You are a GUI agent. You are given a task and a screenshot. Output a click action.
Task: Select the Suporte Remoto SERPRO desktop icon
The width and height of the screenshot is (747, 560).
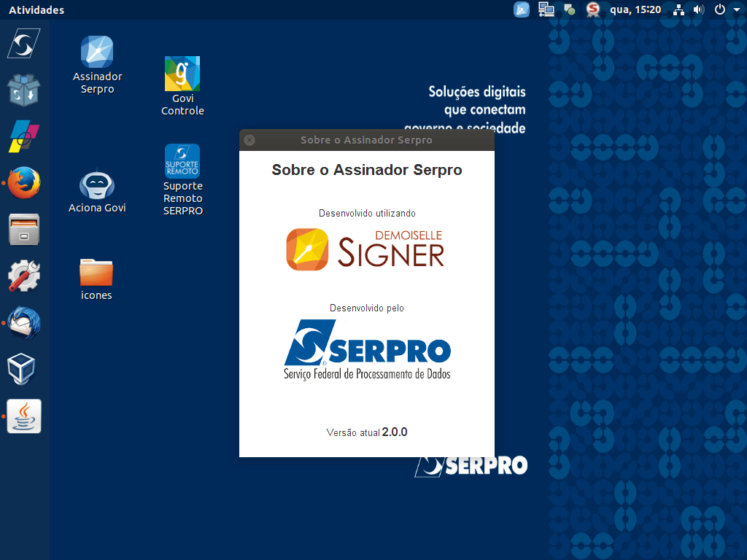coord(183,180)
